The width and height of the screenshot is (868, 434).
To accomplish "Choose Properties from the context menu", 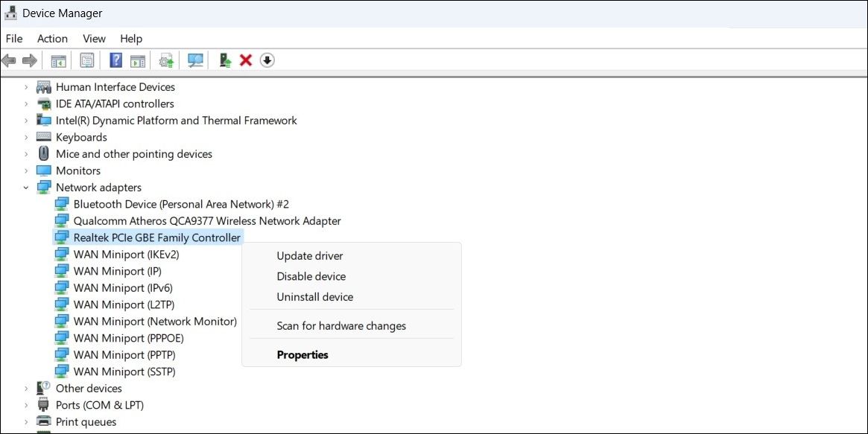I will [302, 354].
